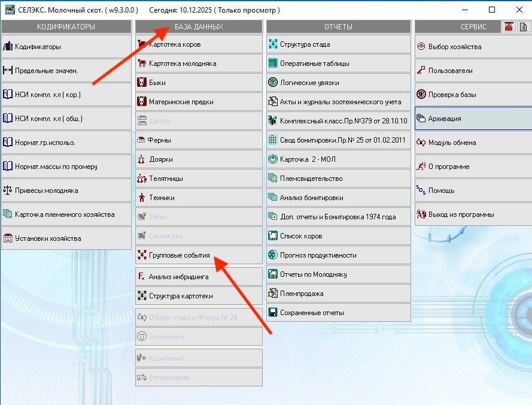Select the СЕРВИС column header
This screenshot has height=405, width=532.
[473, 26]
